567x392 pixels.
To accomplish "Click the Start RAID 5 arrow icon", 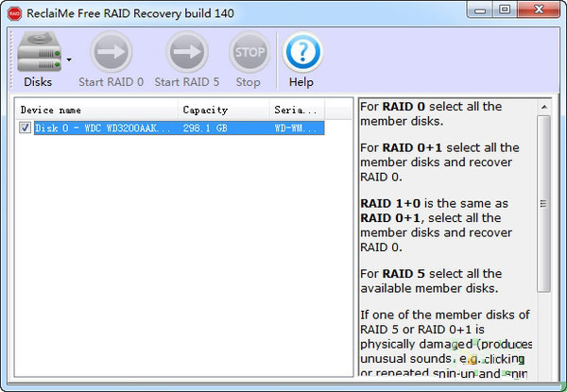I will [x=186, y=53].
